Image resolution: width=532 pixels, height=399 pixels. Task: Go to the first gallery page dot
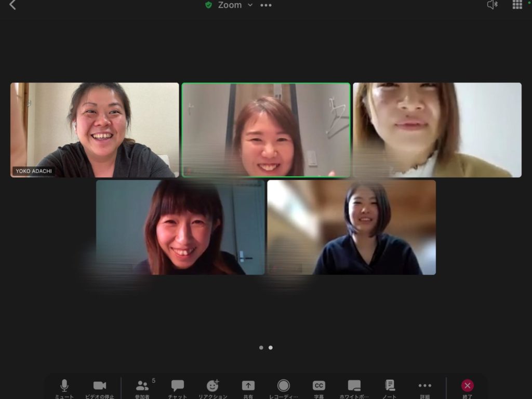261,348
